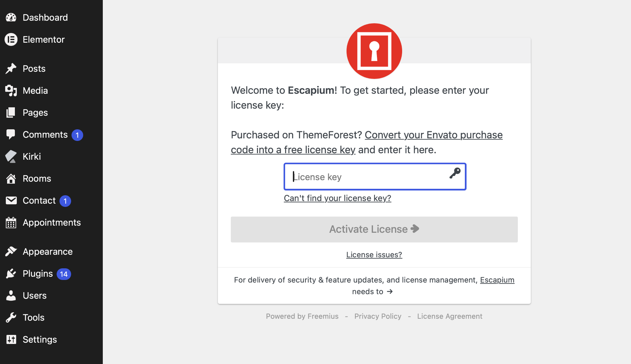Open 'Can't find your license key?' link

pyautogui.click(x=337, y=198)
